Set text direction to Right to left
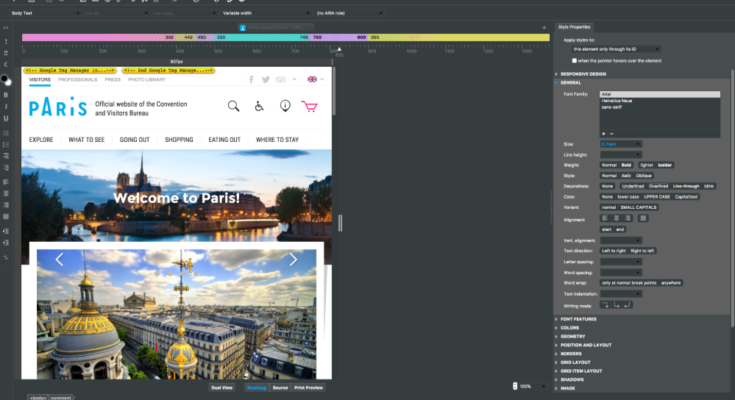The image size is (735, 400). point(642,251)
